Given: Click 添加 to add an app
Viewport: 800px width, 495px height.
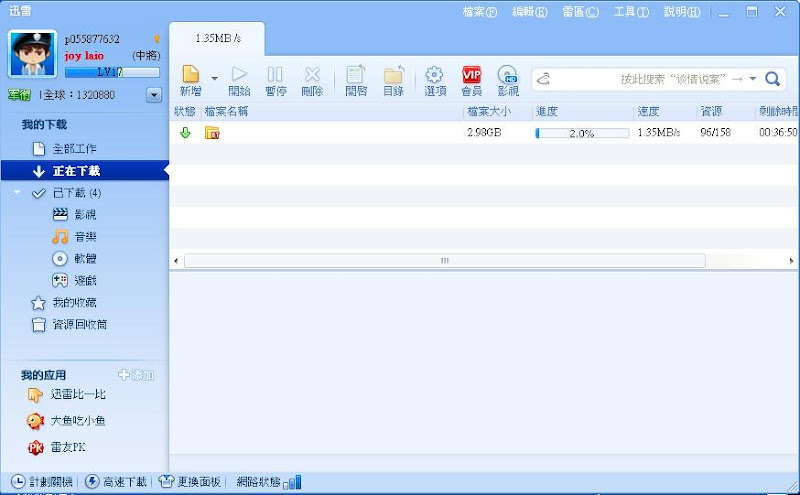Looking at the screenshot, I should 136,375.
